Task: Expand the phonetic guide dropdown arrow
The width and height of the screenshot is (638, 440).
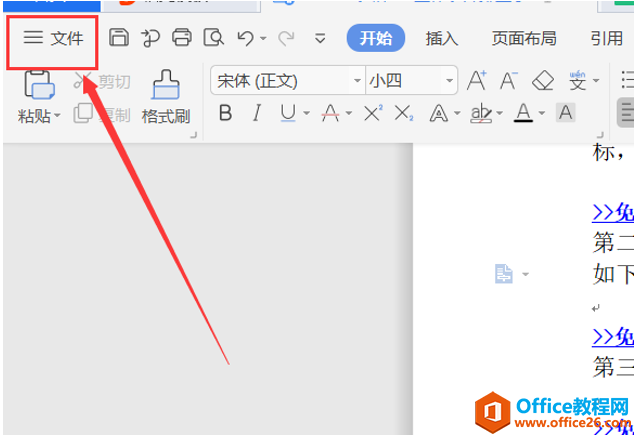Action: click(x=596, y=81)
